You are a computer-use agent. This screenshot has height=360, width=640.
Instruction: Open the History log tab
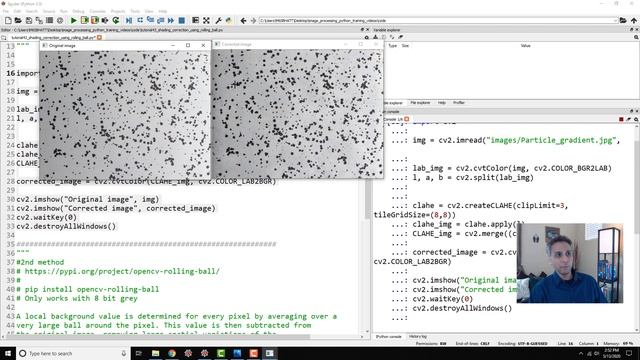(418, 337)
